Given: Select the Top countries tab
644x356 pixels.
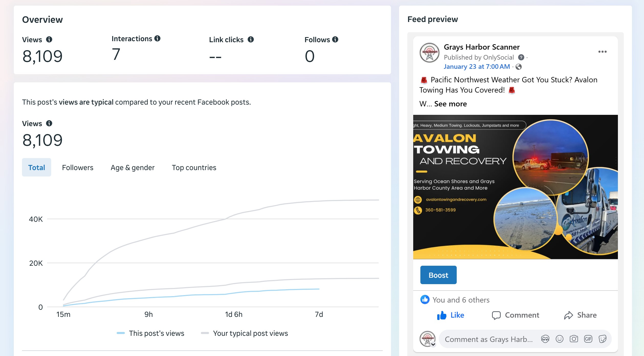Looking at the screenshot, I should click(x=194, y=168).
